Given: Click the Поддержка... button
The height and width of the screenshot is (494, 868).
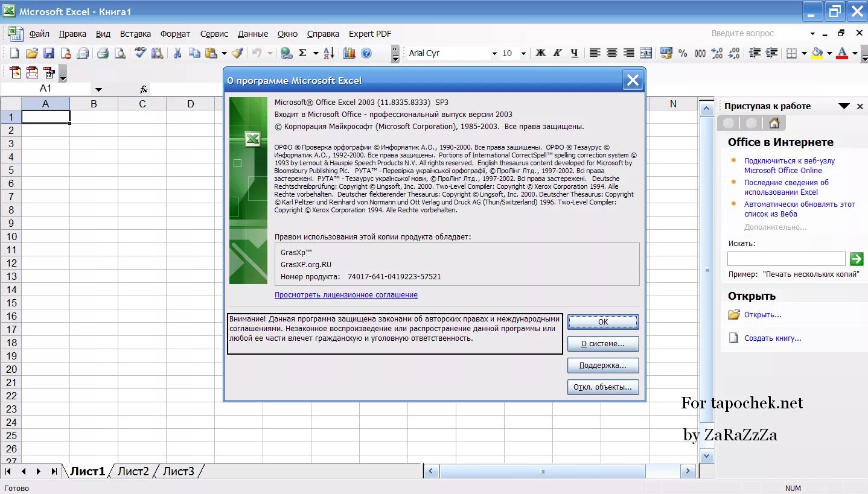Looking at the screenshot, I should tap(603, 366).
